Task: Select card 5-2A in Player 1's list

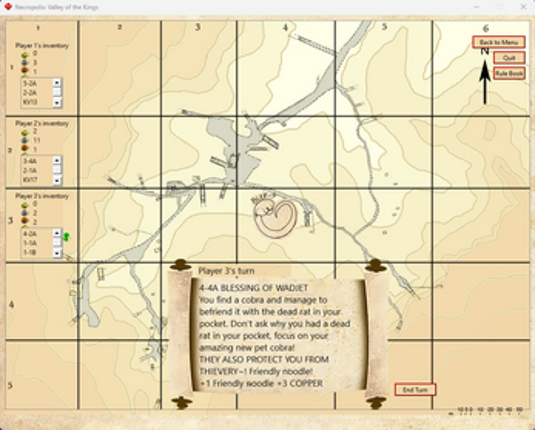Action: coord(37,83)
